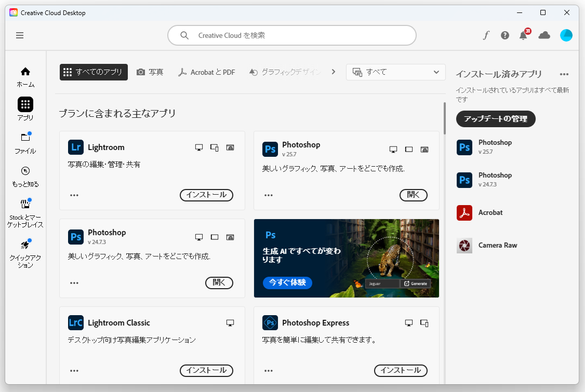Image resolution: width=585 pixels, height=392 pixels.
Task: Open Files (ファイル) in sidebar
Action: tap(25, 143)
